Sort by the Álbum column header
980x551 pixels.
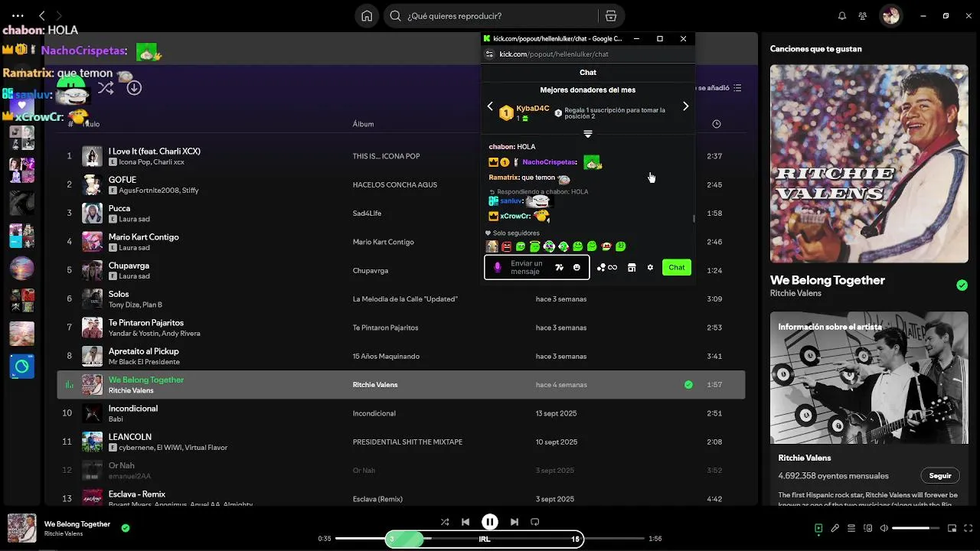click(x=363, y=124)
